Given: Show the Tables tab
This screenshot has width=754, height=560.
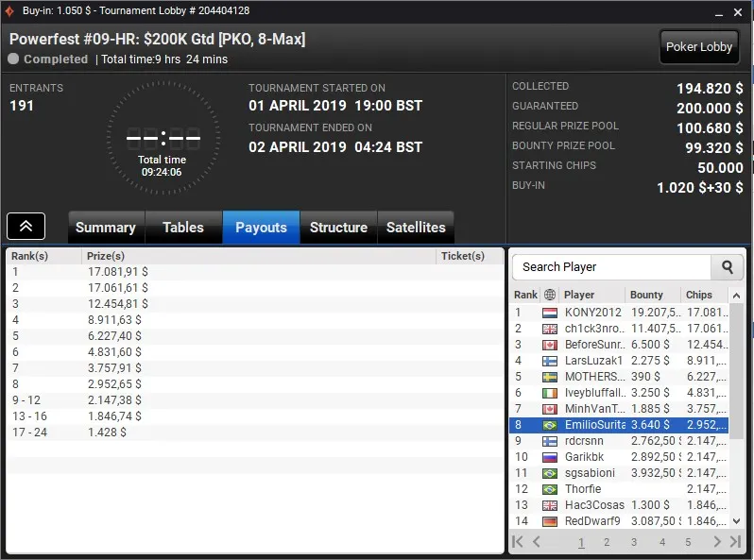Looking at the screenshot, I should coord(183,227).
